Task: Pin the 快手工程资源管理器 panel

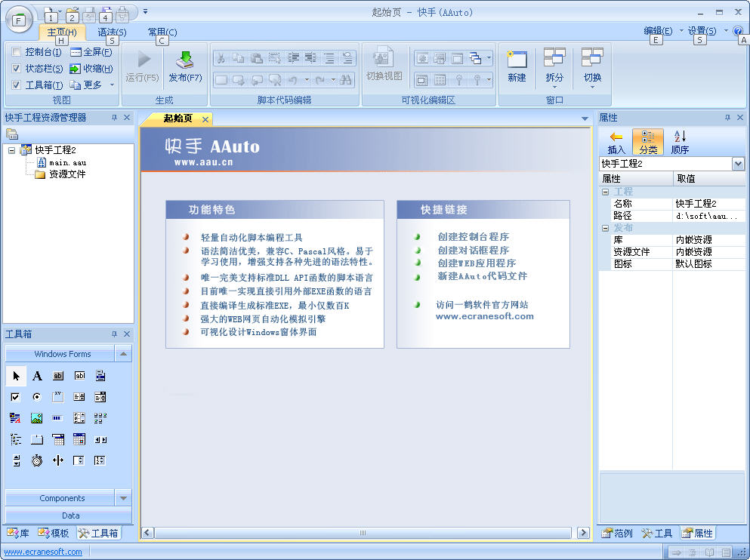Action: (114, 118)
